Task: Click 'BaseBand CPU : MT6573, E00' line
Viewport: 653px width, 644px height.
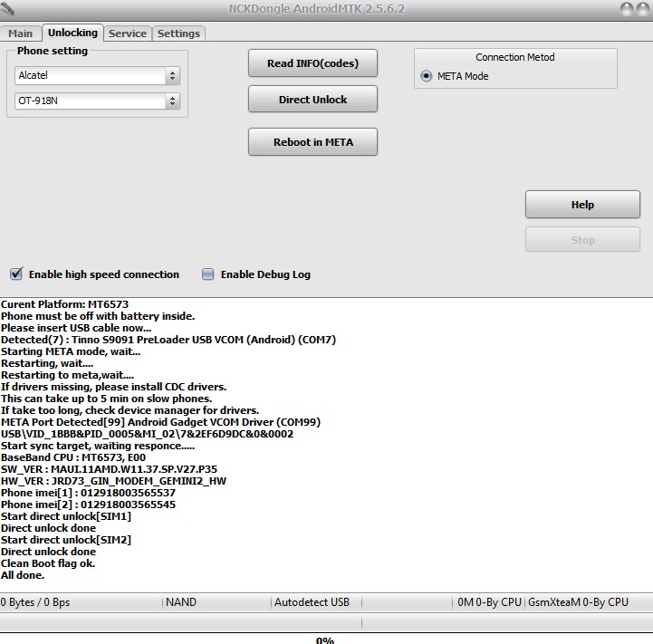Action: 73,457
